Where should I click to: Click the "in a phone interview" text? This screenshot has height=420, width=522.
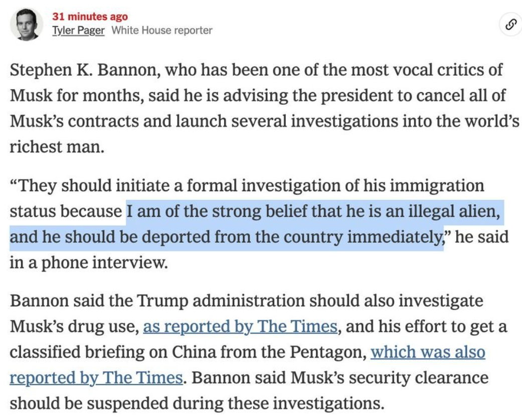pos(89,263)
